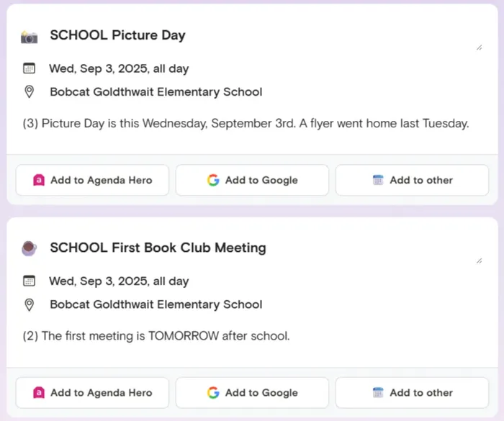Expand the Picture Day card resize handle
Screen dimensions: 504x421
coord(479,47)
